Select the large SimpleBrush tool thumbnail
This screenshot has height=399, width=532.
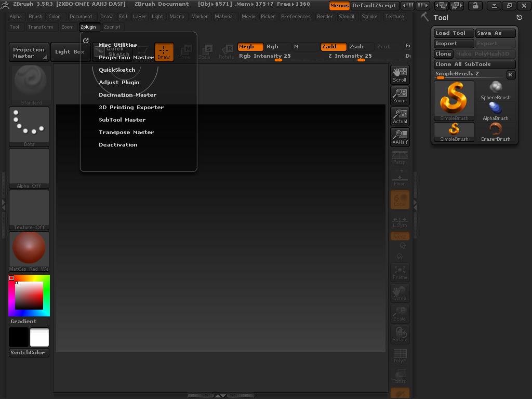pyautogui.click(x=454, y=101)
